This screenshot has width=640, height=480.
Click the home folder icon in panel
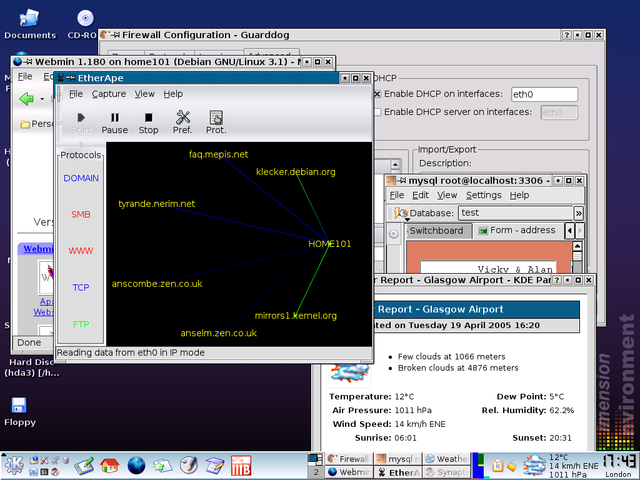coord(110,465)
